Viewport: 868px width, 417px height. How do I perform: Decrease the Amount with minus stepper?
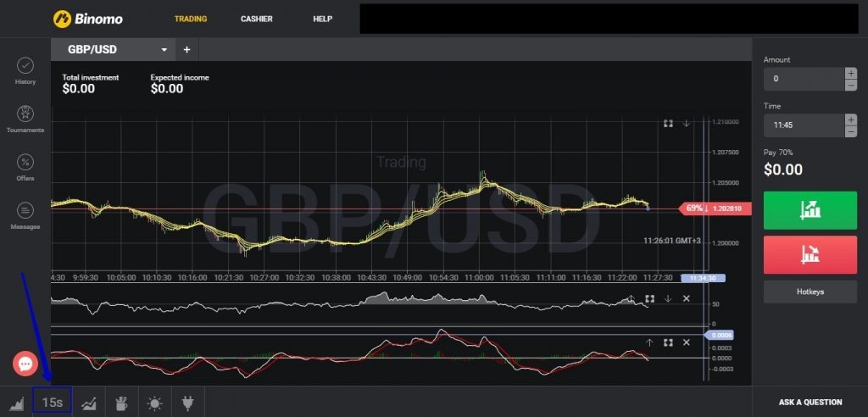click(851, 85)
